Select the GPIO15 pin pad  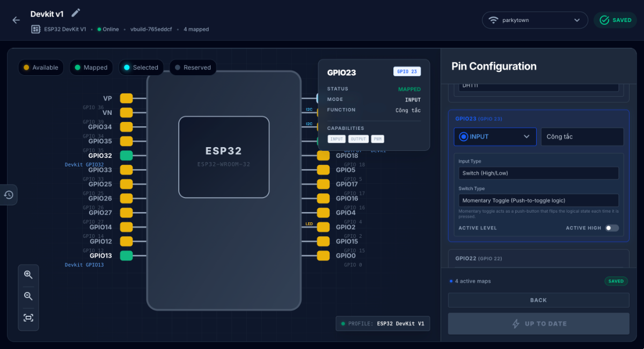323,241
